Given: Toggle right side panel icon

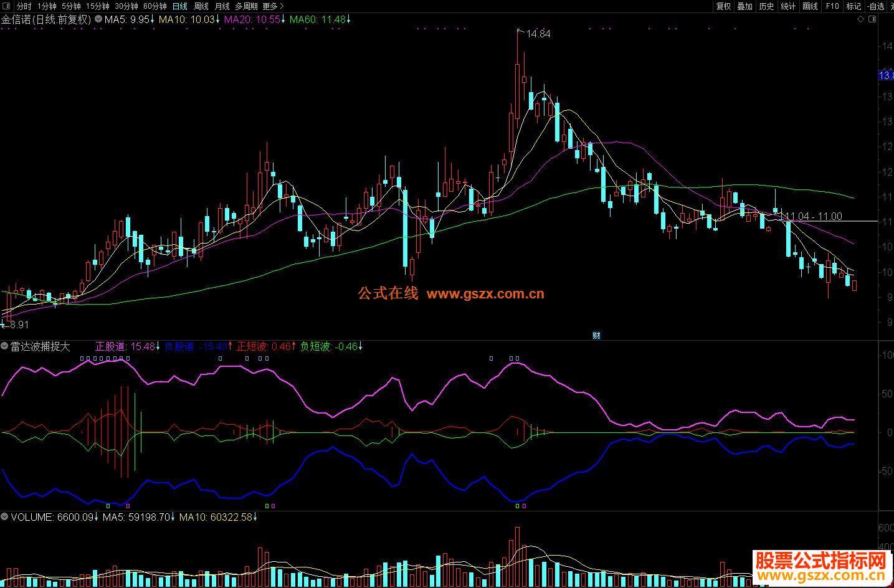Looking at the screenshot, I should pos(871,19).
